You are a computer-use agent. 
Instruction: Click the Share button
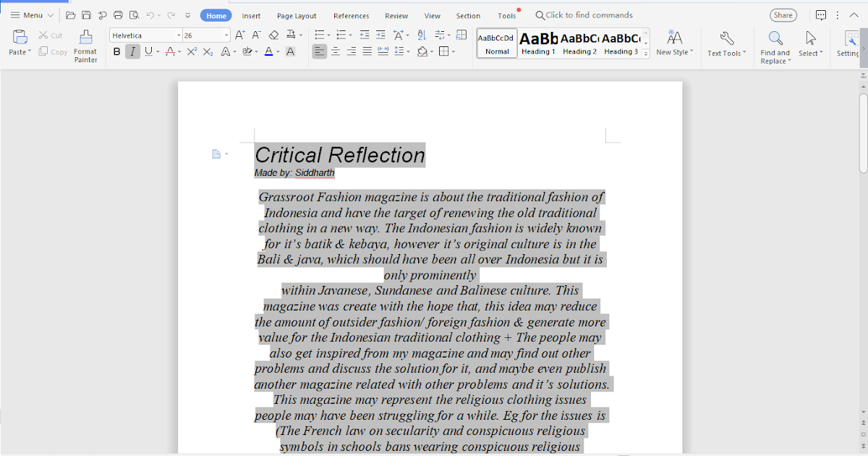783,14
